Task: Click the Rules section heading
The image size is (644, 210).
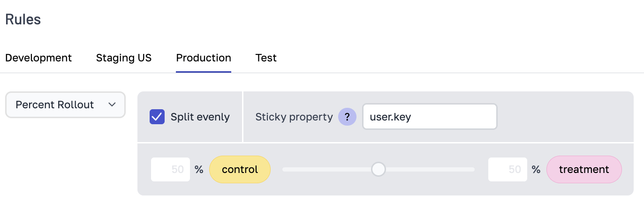Action: (x=23, y=20)
